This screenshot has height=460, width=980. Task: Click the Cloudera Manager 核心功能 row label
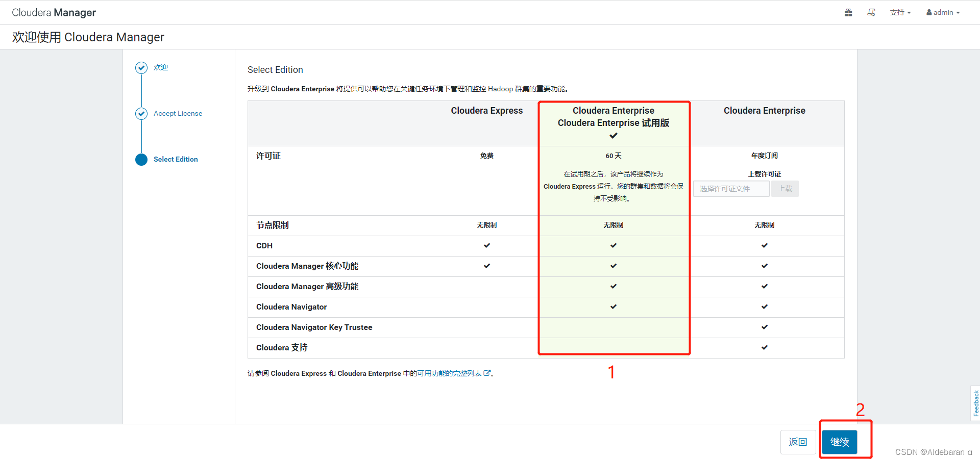click(307, 266)
